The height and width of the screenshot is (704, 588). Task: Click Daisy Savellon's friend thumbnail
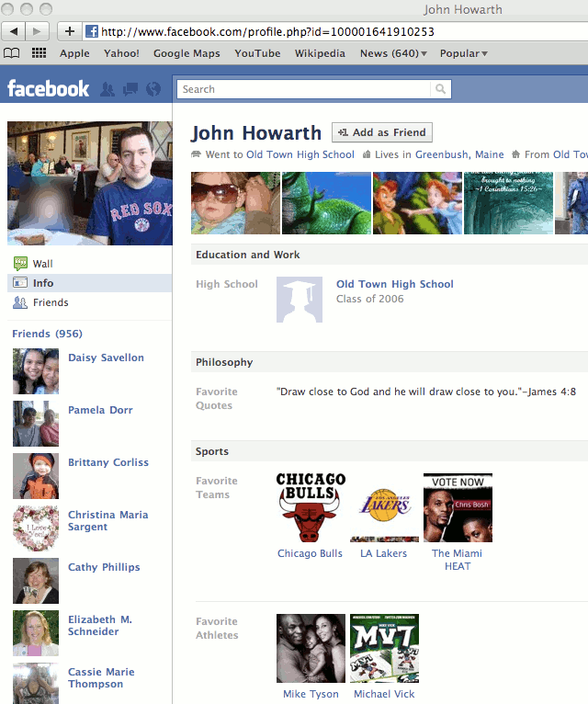click(x=36, y=371)
